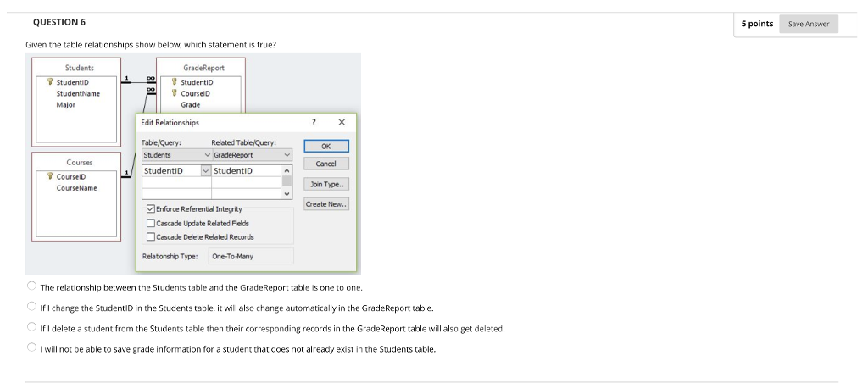Click the 5 points label

pyautogui.click(x=757, y=24)
